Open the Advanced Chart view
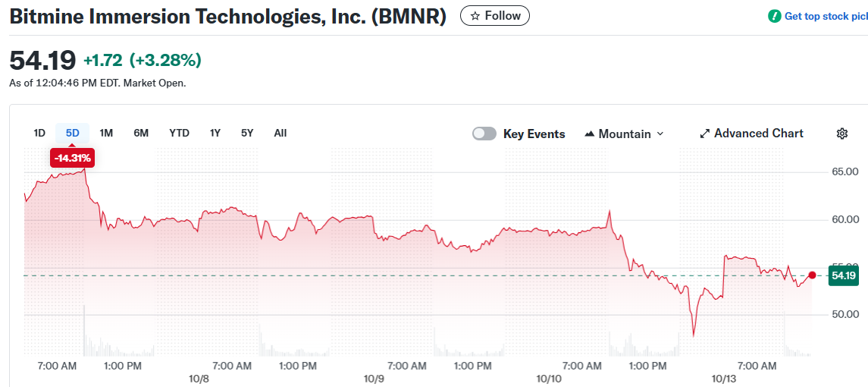Image resolution: width=868 pixels, height=387 pixels. point(758,134)
